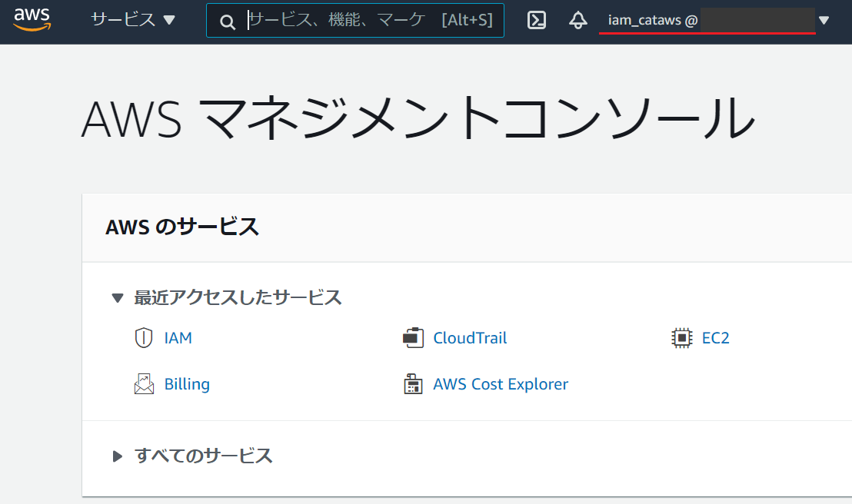Collapse the 最近アクセスしたサービス section
Viewport: 852px width, 504px height.
118,297
